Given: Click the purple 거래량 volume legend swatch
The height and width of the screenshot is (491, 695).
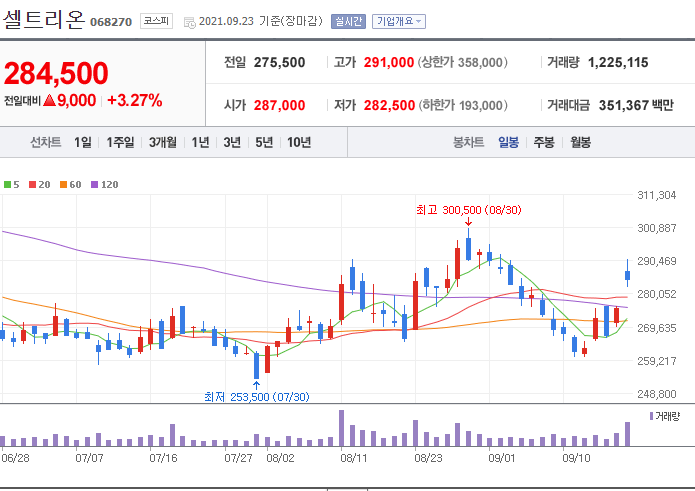Looking at the screenshot, I should coord(652,416).
